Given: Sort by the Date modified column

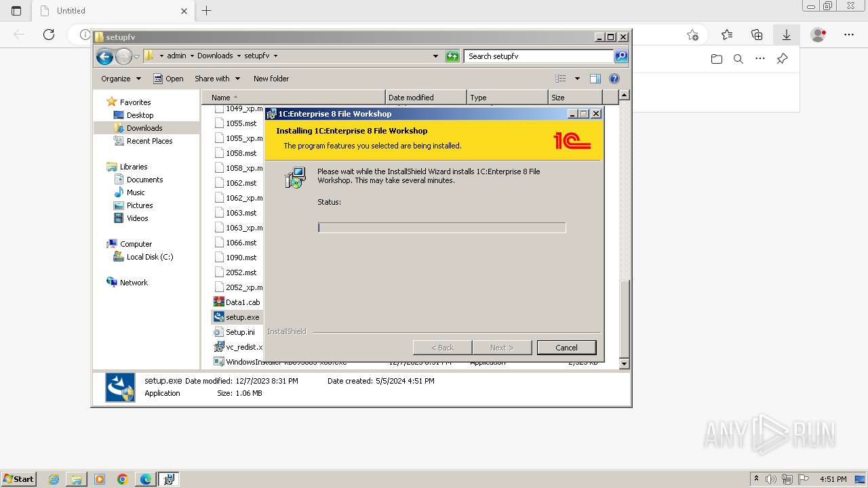Looking at the screenshot, I should 426,98.
